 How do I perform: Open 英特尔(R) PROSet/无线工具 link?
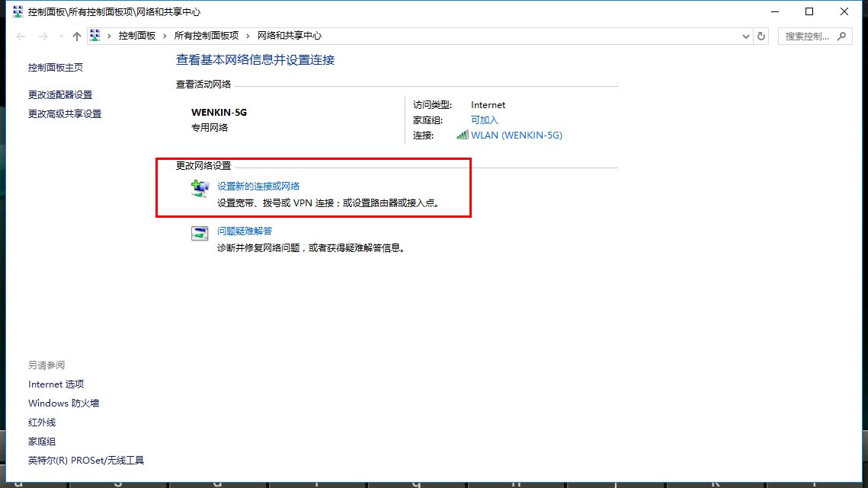pyautogui.click(x=86, y=461)
